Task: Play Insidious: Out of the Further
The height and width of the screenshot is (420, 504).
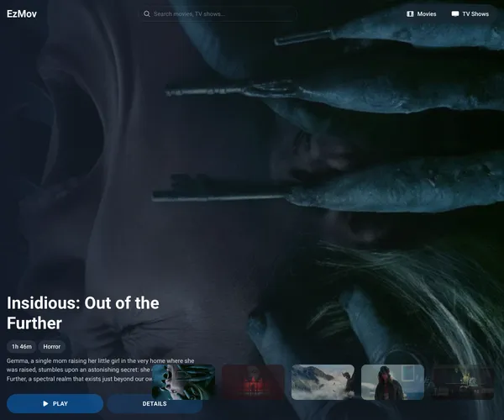Action: (55, 403)
